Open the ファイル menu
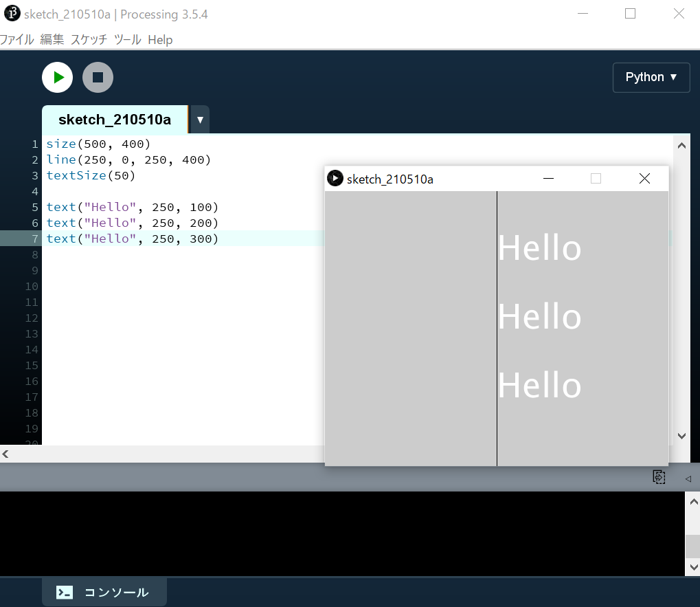This screenshot has width=700, height=607. coord(16,40)
